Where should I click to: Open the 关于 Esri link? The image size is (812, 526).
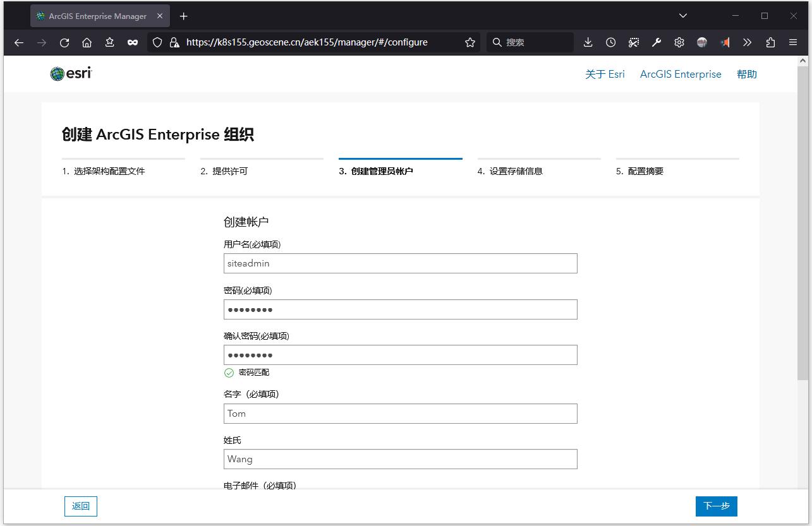click(x=605, y=74)
